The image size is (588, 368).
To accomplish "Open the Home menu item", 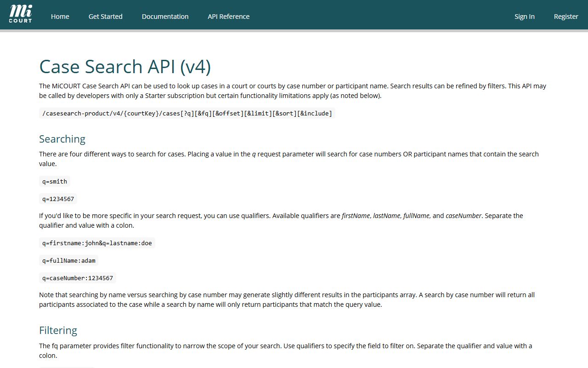I will (60, 17).
